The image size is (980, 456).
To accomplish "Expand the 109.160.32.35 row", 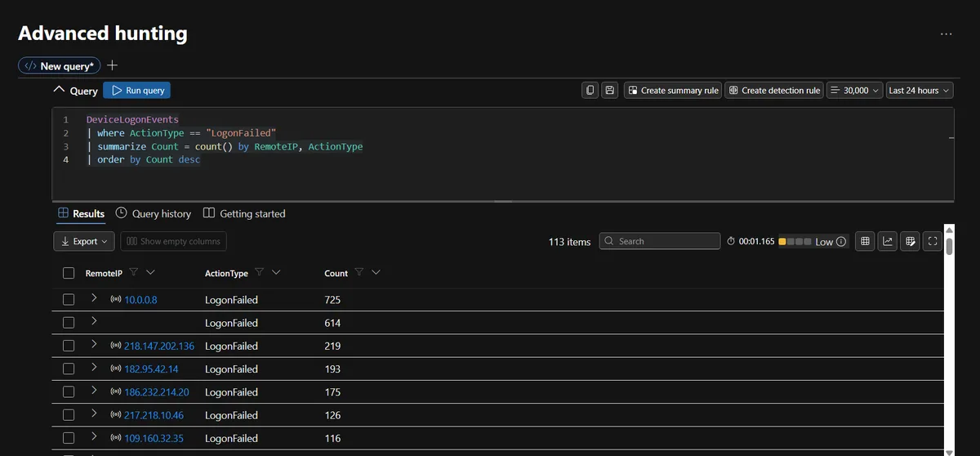I will pos(95,438).
